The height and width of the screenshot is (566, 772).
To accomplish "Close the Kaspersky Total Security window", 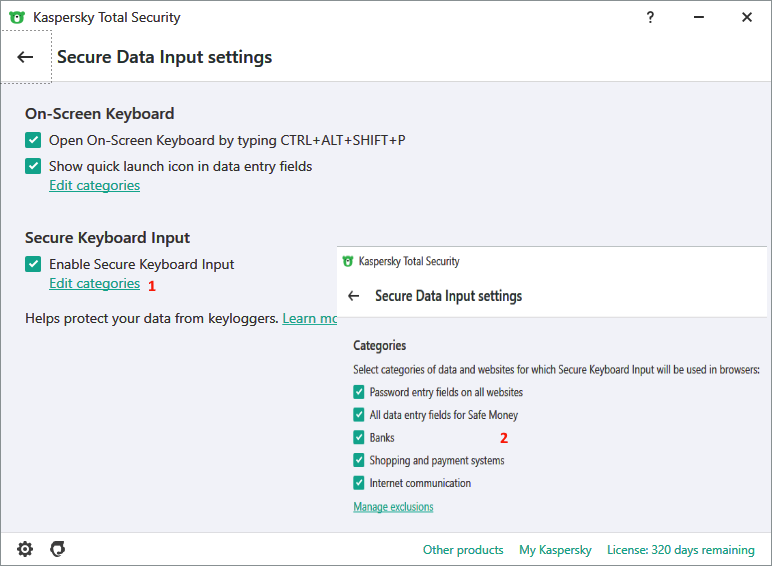I will [747, 17].
